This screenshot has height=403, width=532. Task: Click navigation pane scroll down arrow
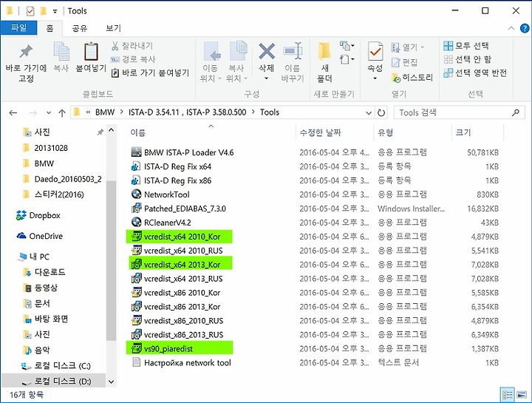pos(111,382)
